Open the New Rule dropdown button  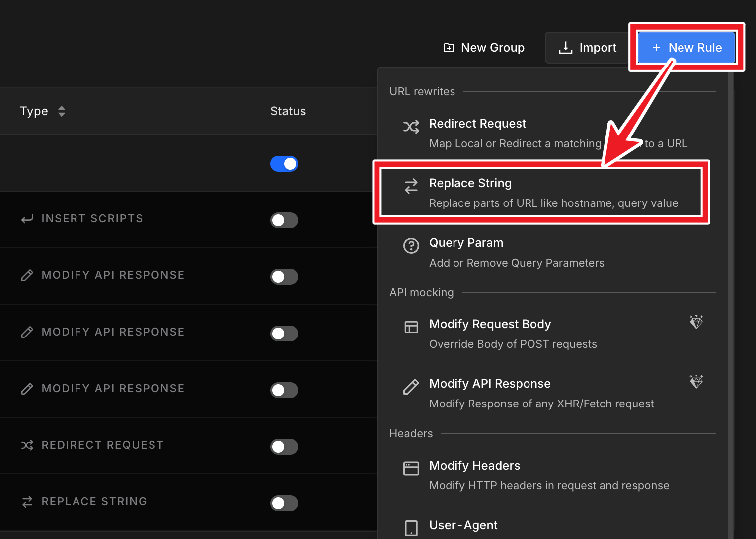[x=686, y=48]
